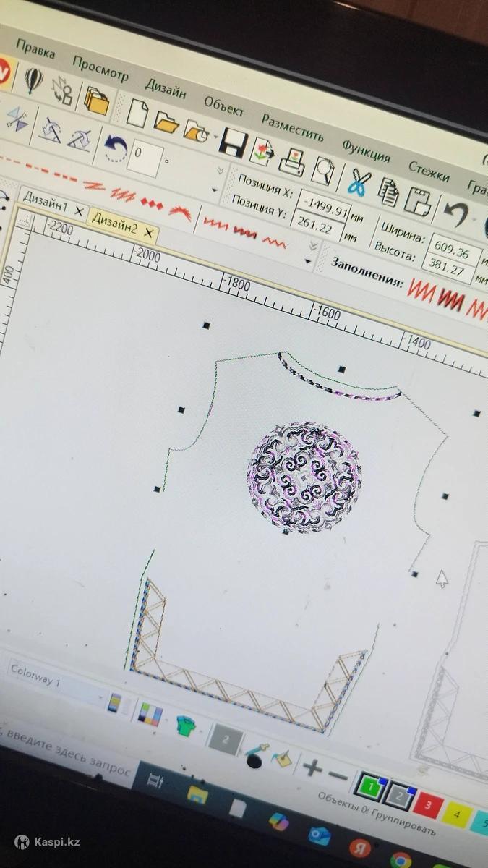The image size is (488, 868).
Task: Click the Undo arrow icon
Action: (x=455, y=214)
